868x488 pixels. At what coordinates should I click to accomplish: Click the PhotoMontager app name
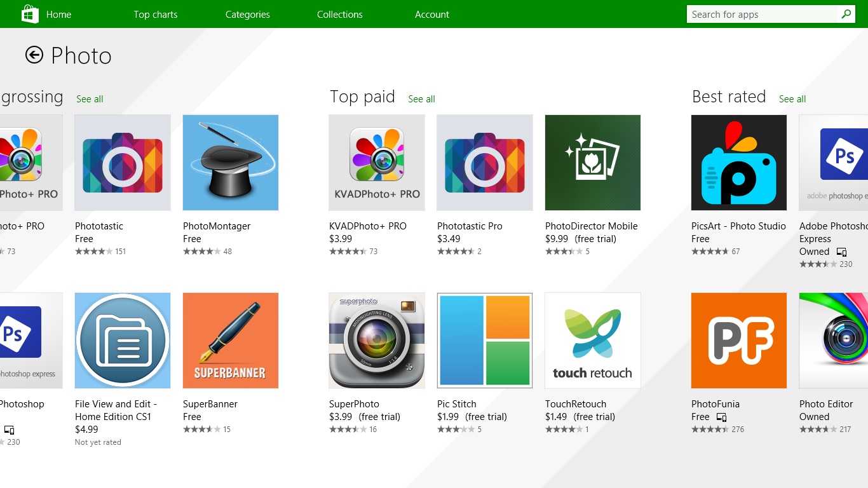pyautogui.click(x=217, y=226)
